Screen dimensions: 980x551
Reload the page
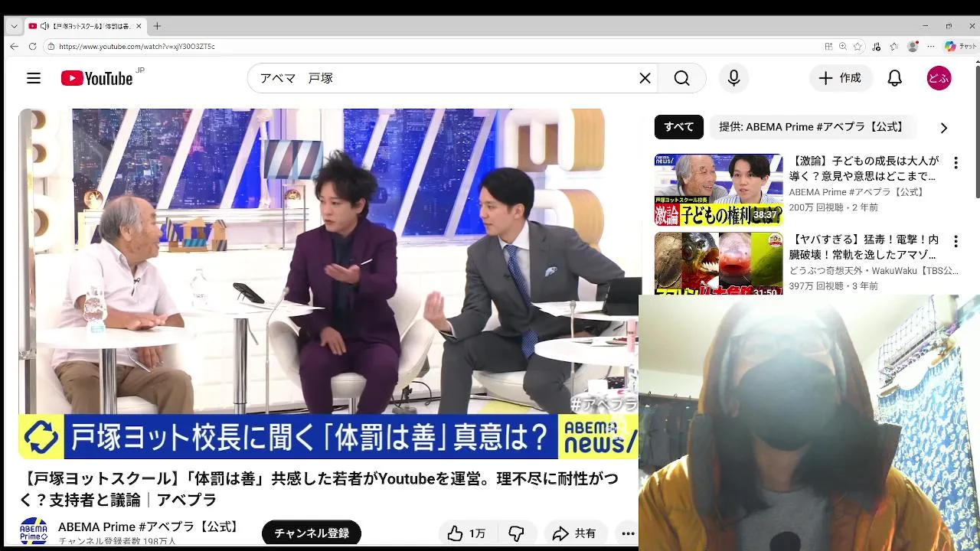coord(32,47)
